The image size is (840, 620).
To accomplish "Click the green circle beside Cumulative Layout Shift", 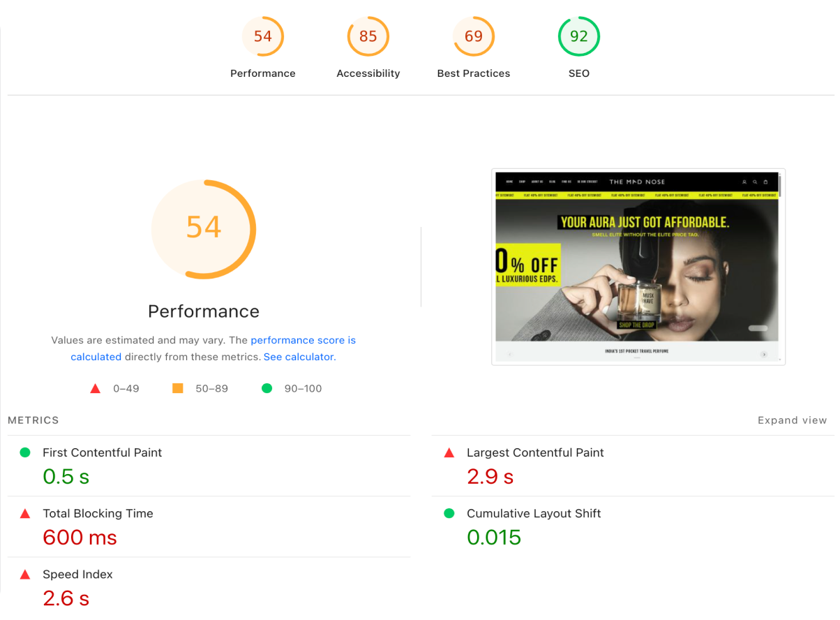I will 449,513.
